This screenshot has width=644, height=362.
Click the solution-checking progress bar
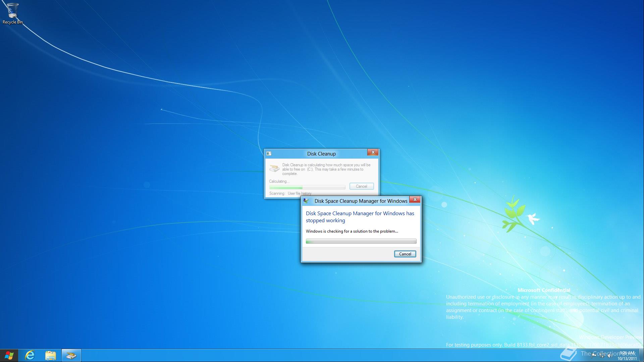point(361,241)
